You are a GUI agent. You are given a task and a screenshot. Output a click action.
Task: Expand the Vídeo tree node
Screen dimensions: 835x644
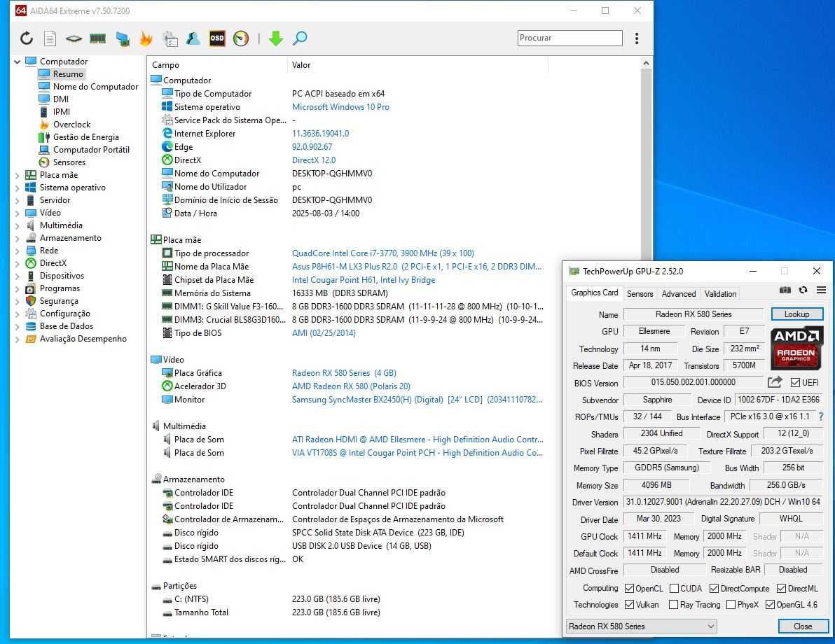pyautogui.click(x=17, y=213)
